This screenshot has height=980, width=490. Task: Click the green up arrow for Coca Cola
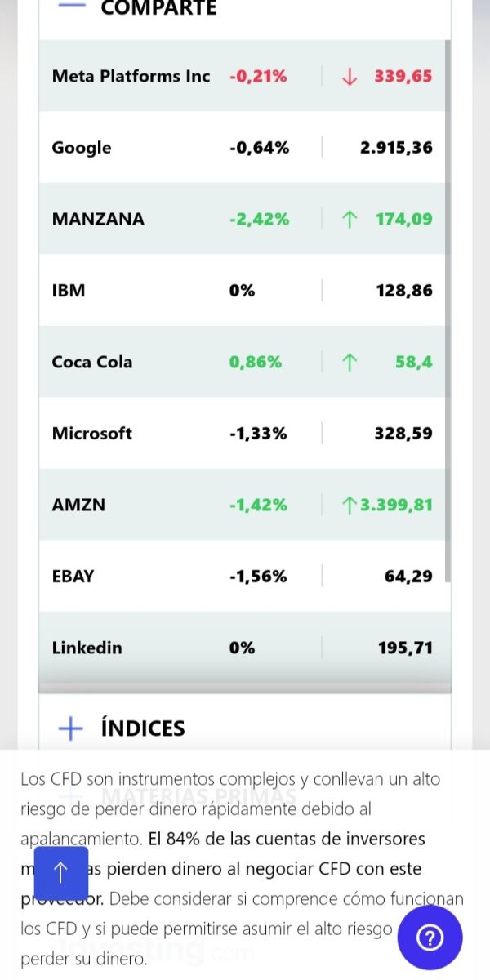click(350, 362)
